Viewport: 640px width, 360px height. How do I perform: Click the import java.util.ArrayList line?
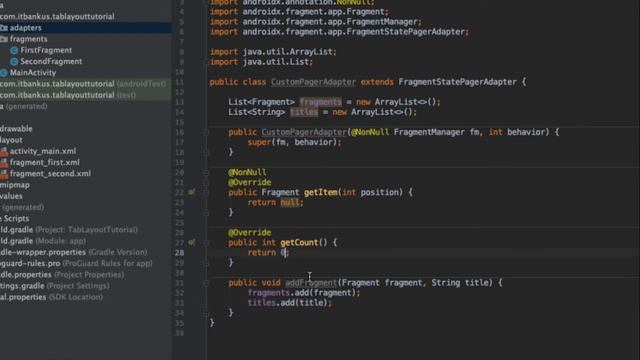273,52
